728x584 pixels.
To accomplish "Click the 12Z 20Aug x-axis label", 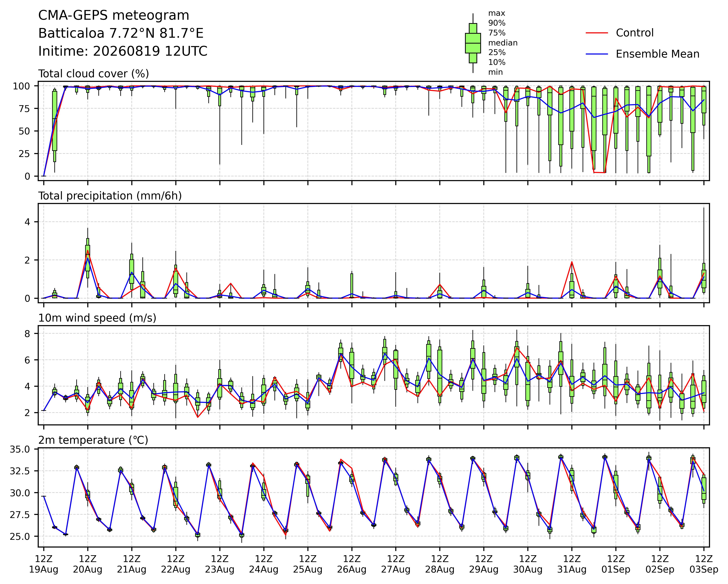I will (88, 564).
